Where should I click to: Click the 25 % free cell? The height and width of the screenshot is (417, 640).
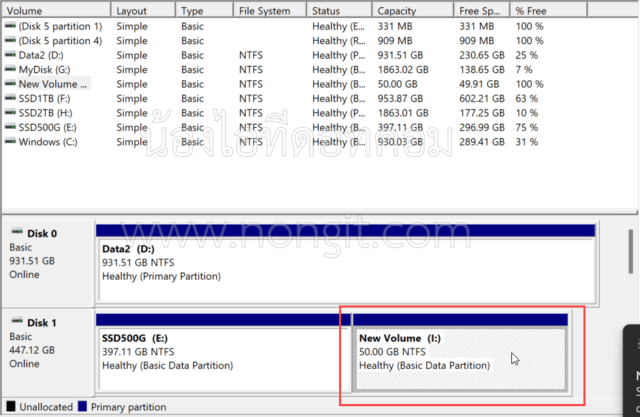pos(527,55)
